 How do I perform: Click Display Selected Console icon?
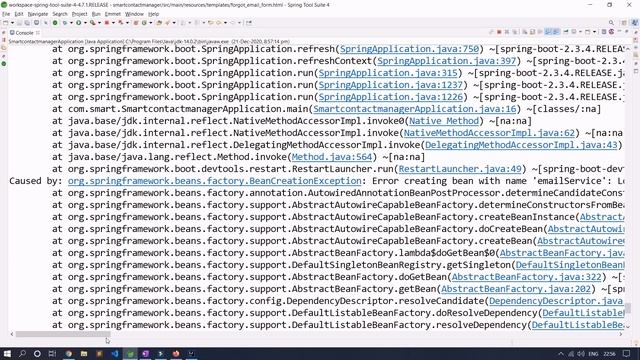[x=573, y=32]
